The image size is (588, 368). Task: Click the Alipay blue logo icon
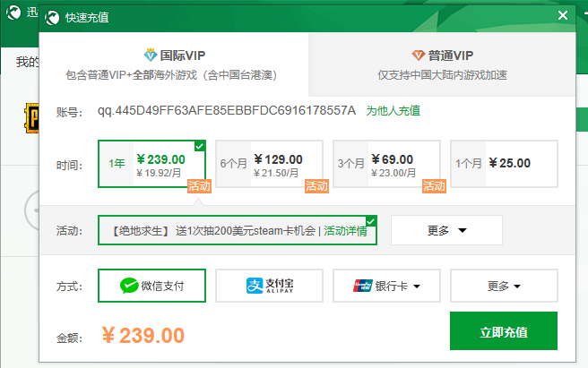coord(255,286)
